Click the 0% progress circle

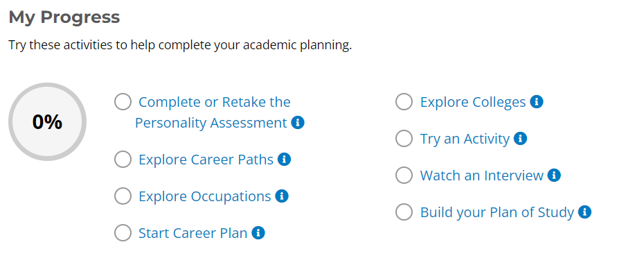click(48, 122)
